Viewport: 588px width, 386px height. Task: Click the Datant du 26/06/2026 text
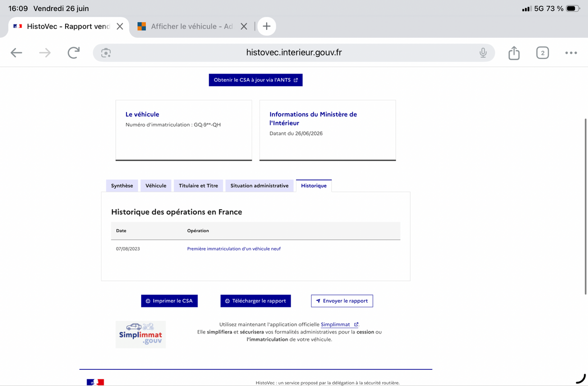tap(296, 133)
